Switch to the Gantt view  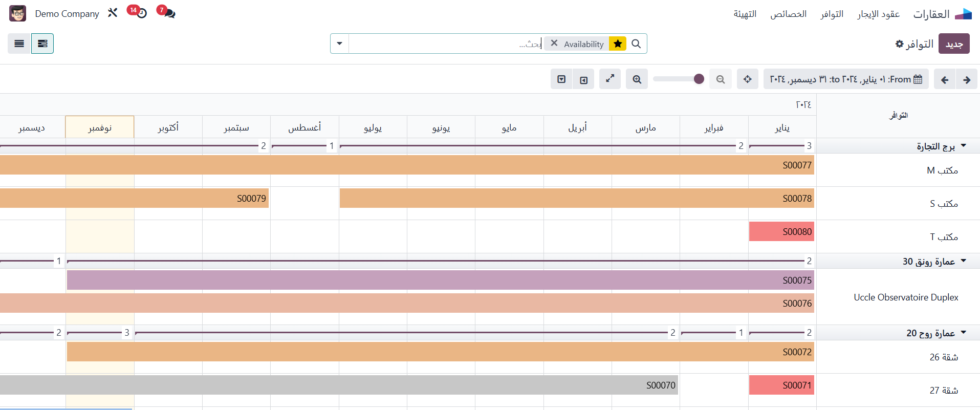(x=42, y=44)
